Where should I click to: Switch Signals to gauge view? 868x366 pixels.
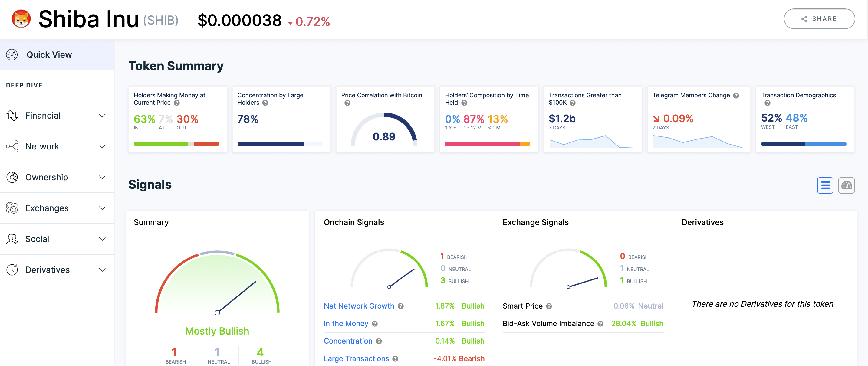pyautogui.click(x=847, y=185)
